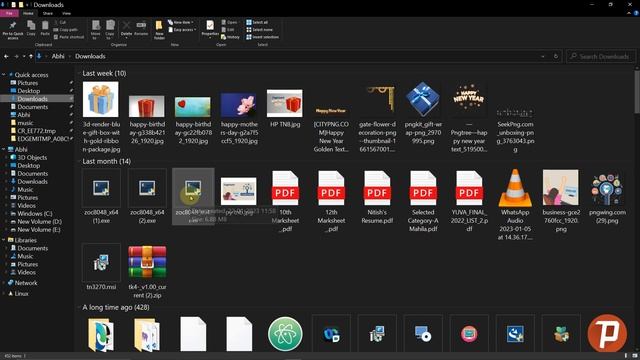Open the File tab
Screen dimensions: 640x360
[9, 13]
